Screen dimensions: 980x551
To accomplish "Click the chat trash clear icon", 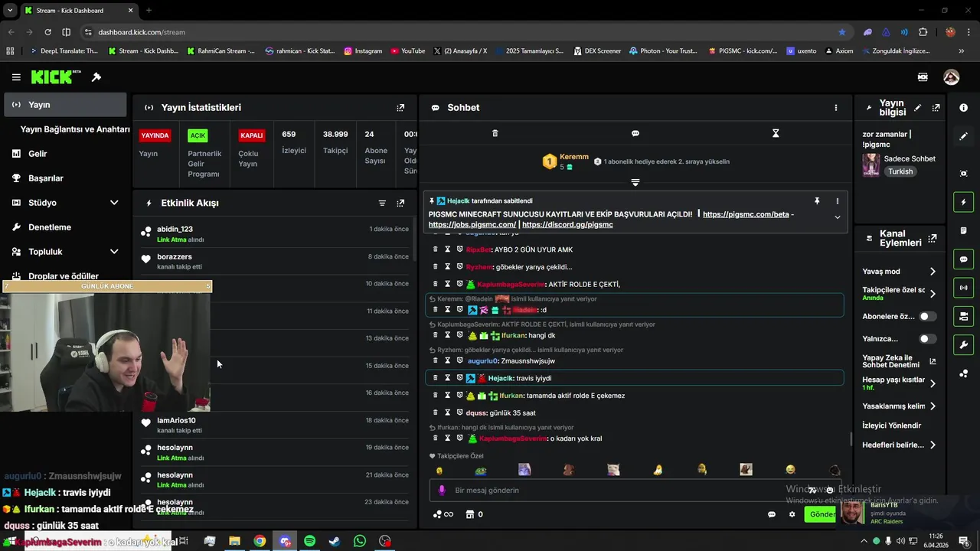I will tap(495, 133).
